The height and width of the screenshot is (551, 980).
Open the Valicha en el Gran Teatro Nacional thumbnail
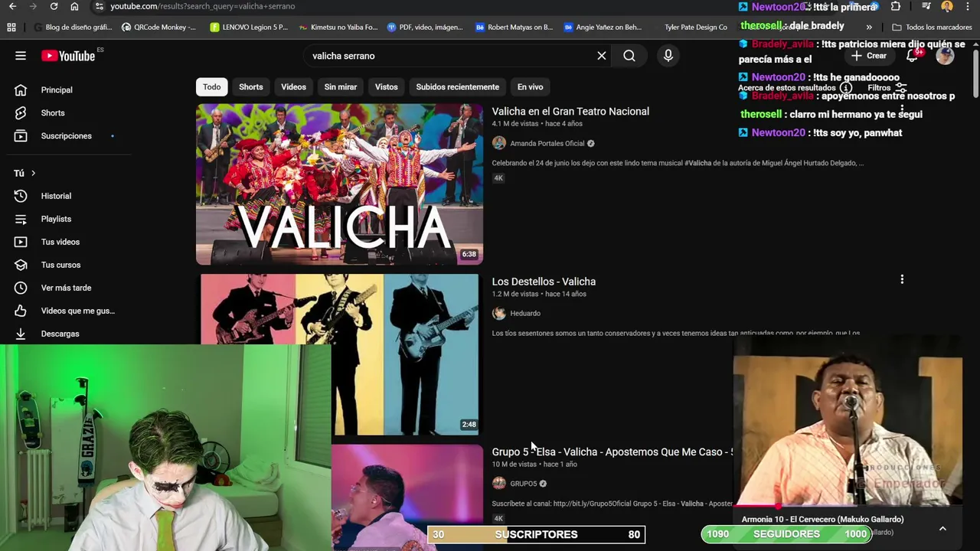pos(339,184)
